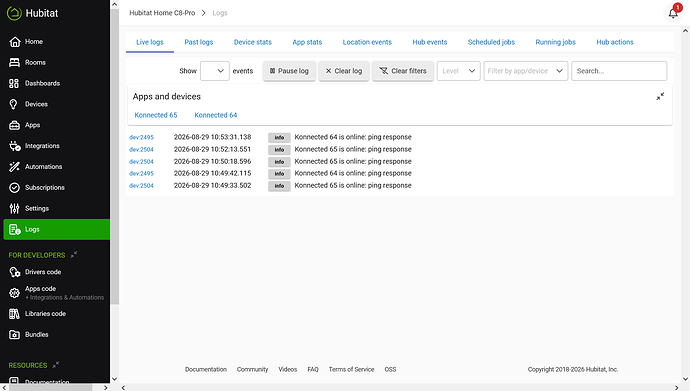Viewport: 690px width, 391px height.
Task: Open Bundles folder icon
Action: click(15, 335)
